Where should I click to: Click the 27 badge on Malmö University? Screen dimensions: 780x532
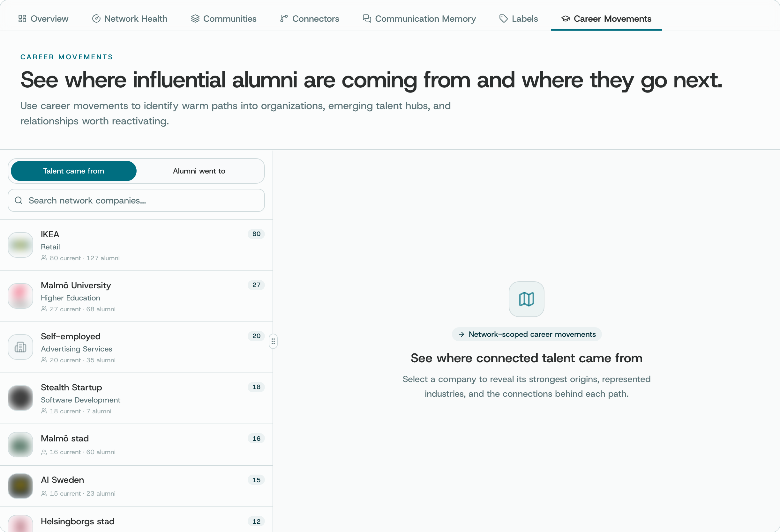(x=256, y=285)
